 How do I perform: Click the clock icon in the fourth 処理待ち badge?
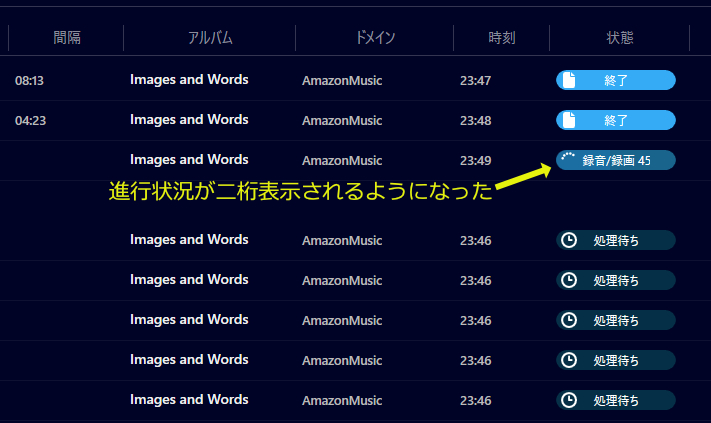click(569, 360)
